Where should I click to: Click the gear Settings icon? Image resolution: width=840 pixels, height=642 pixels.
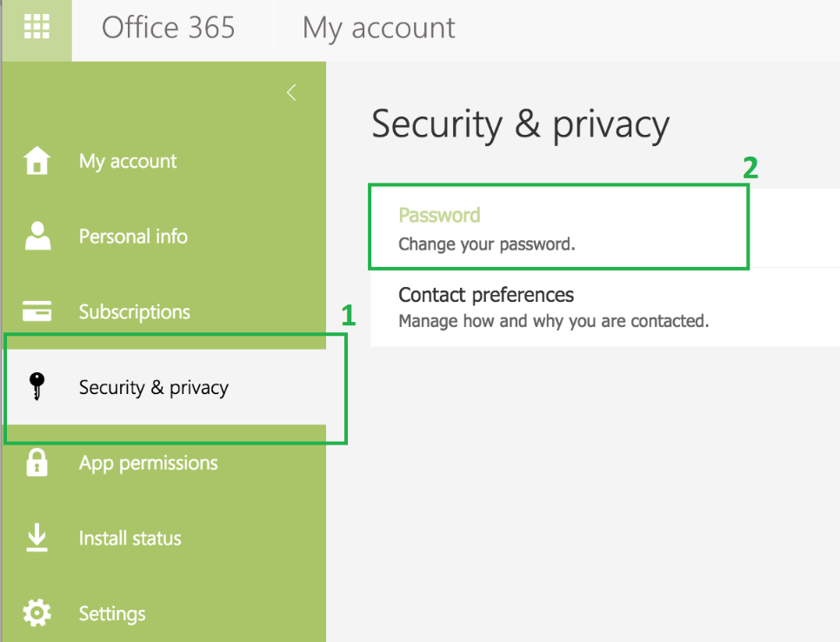tap(37, 613)
